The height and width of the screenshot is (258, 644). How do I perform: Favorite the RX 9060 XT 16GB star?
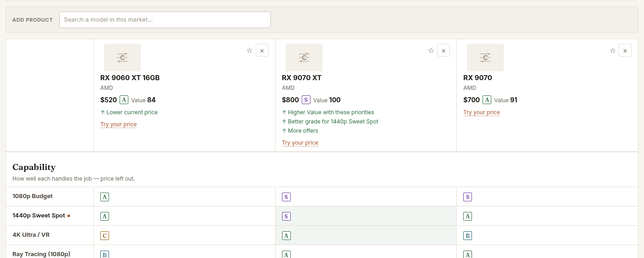tap(249, 51)
